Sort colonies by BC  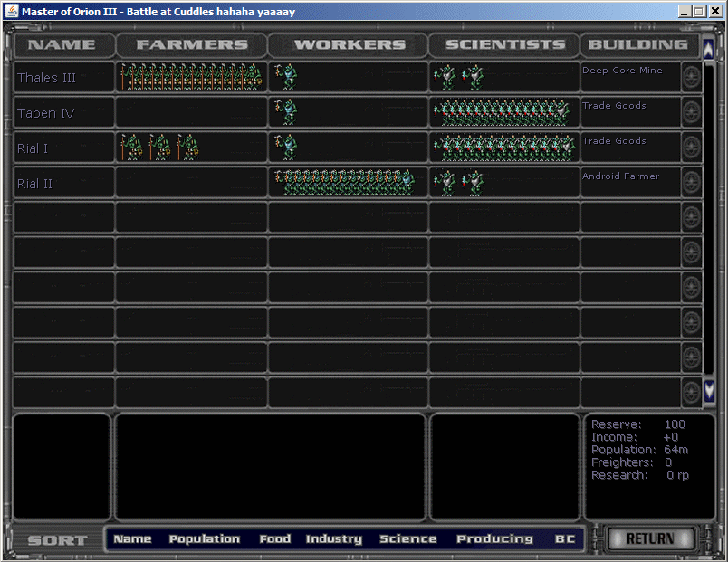(x=565, y=538)
